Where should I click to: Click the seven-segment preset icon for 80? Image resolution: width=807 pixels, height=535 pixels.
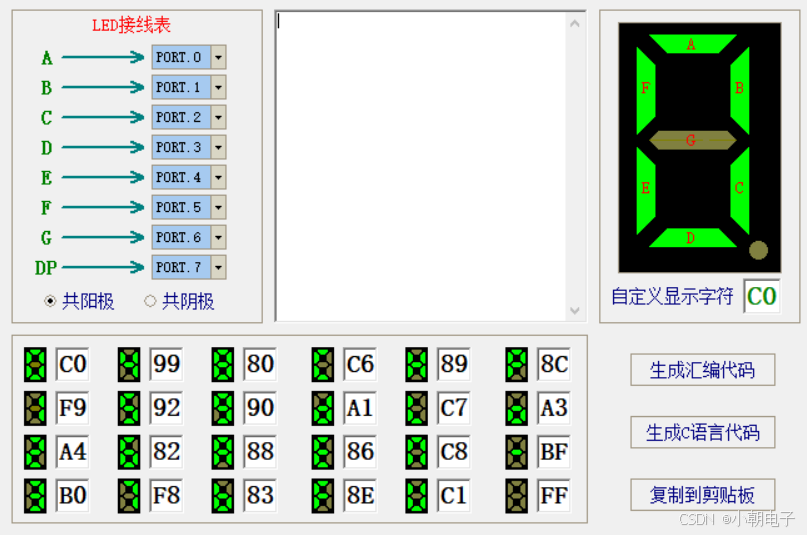(x=222, y=364)
